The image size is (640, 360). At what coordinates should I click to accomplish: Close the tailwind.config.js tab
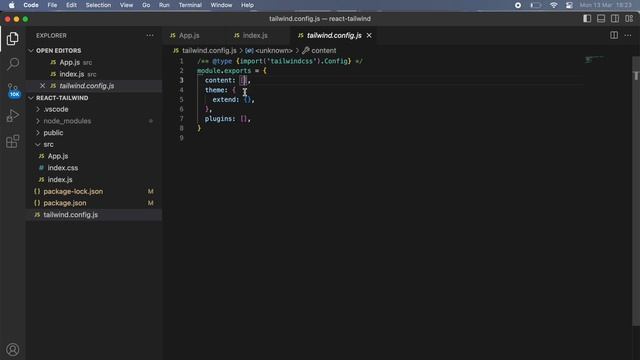pyautogui.click(x=369, y=36)
